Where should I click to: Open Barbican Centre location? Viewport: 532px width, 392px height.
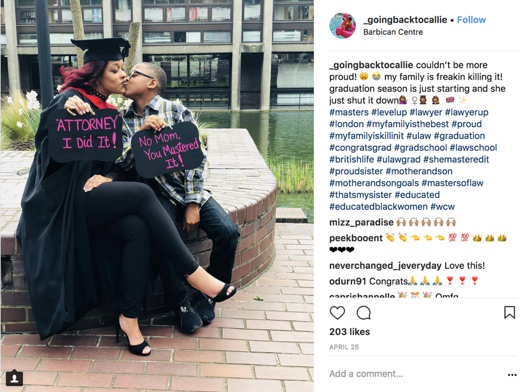(x=393, y=32)
